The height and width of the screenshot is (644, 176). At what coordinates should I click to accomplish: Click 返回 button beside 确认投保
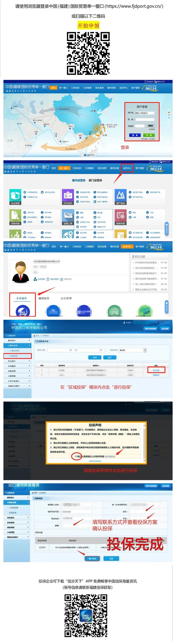tap(111, 558)
